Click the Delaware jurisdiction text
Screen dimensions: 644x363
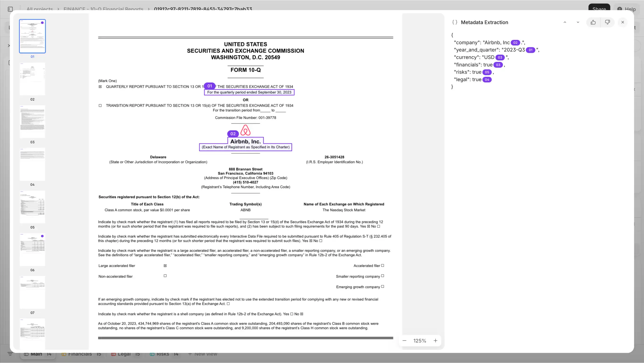158,157
